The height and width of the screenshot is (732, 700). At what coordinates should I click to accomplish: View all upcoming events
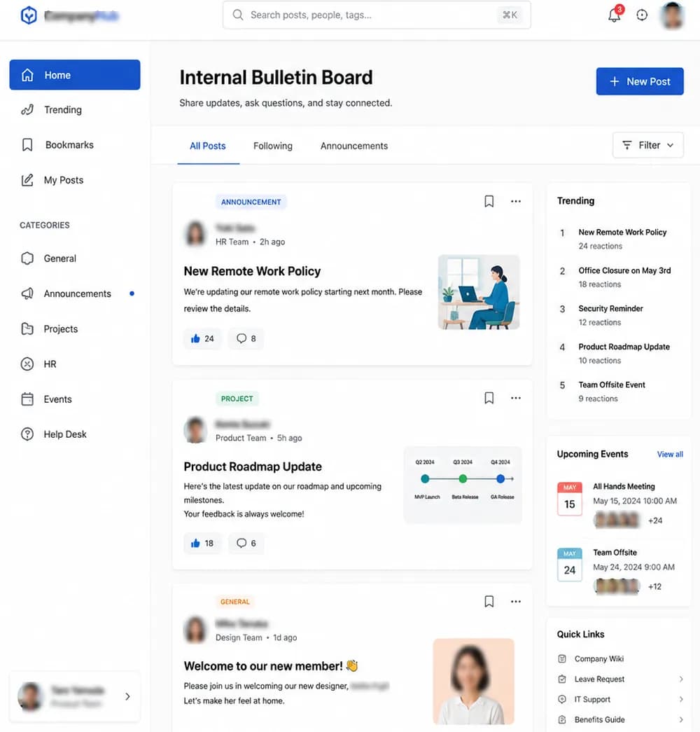point(670,454)
